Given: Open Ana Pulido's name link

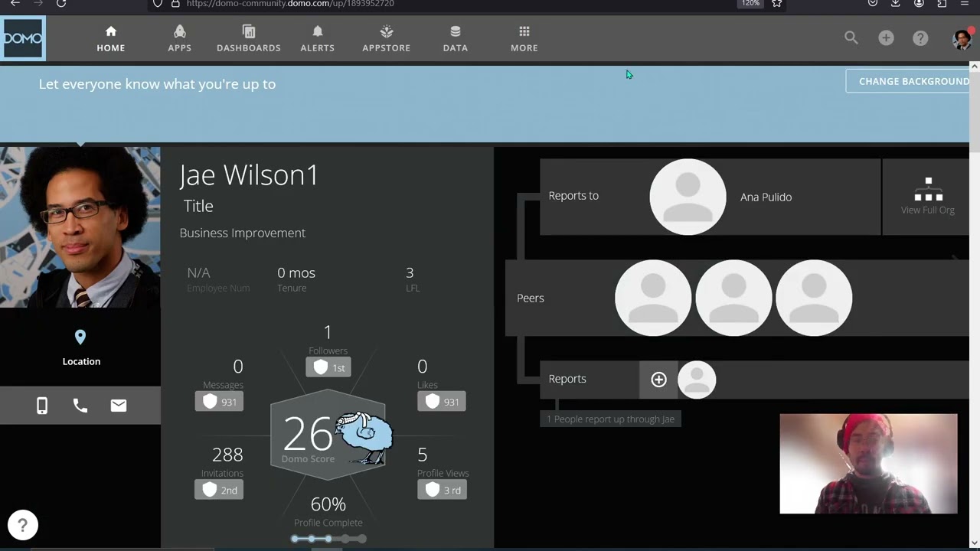Looking at the screenshot, I should click(766, 197).
